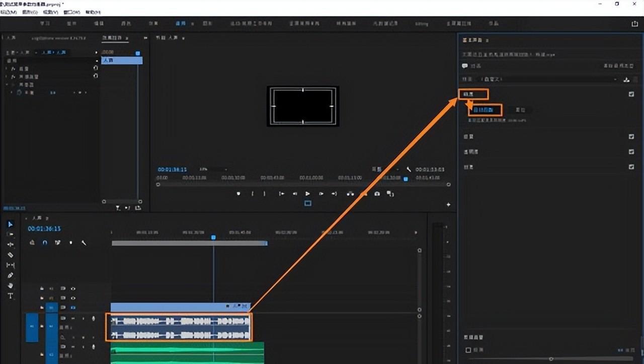
Task: Collapse third effect group in Effect Controls
Action: pyautogui.click(x=7, y=84)
